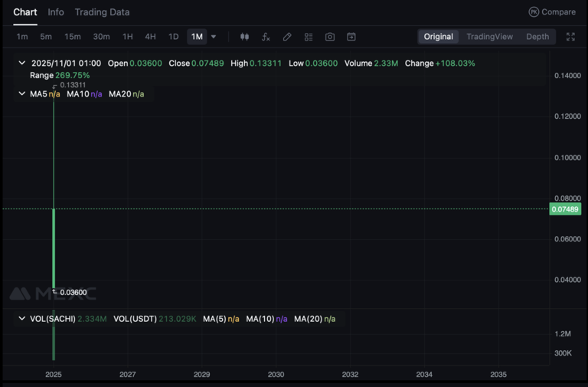
Task: Take a chart screenshot with camera icon
Action: [x=330, y=37]
